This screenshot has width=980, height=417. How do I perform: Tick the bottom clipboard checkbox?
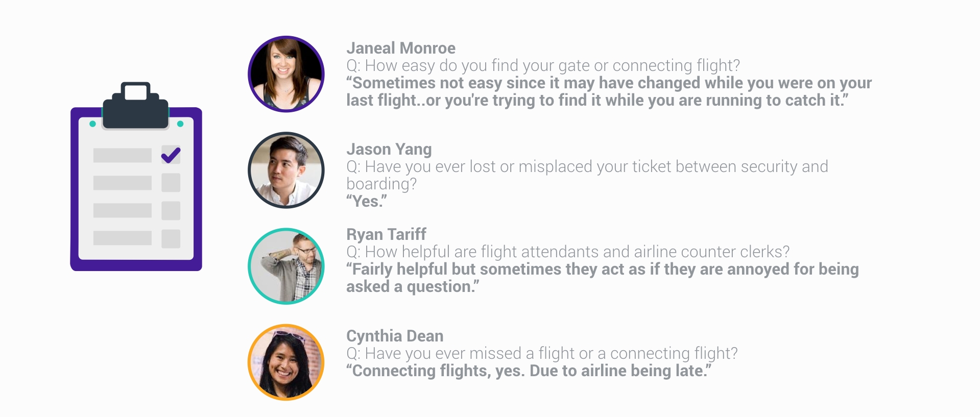click(x=171, y=238)
